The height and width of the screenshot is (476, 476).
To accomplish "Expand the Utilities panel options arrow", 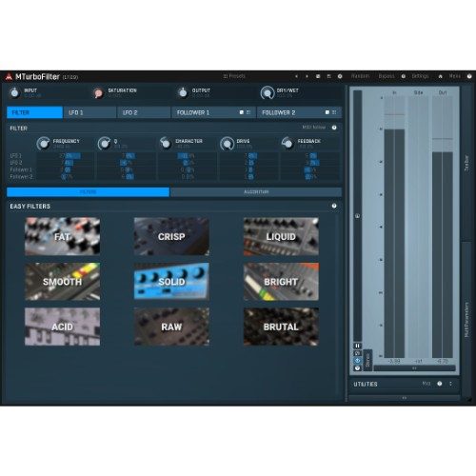I will pyautogui.click(x=450, y=384).
